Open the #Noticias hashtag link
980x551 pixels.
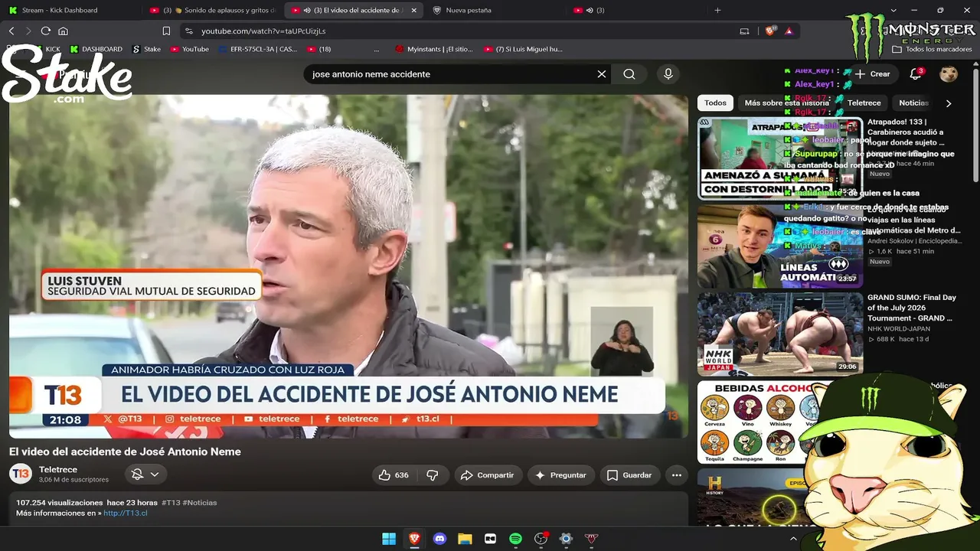pos(200,503)
